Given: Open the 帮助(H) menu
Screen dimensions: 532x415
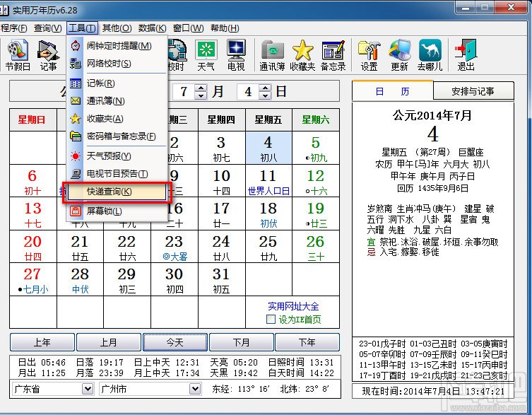Looking at the screenshot, I should (225, 28).
